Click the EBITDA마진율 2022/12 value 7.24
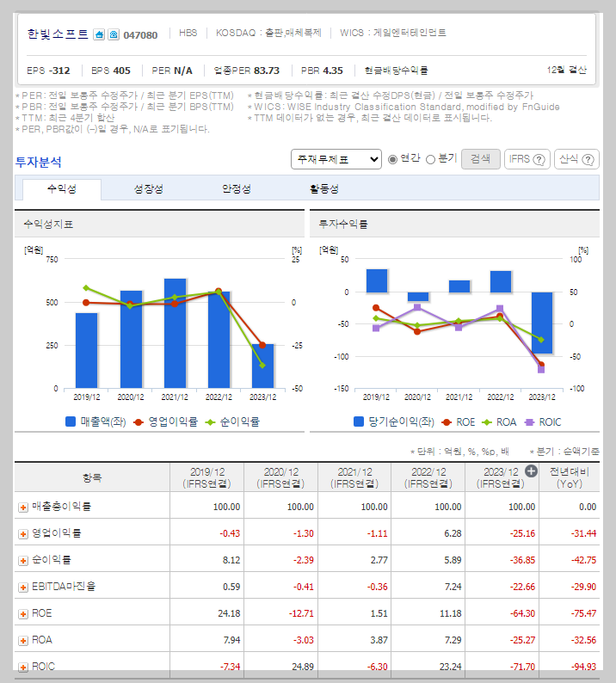 tap(453, 587)
